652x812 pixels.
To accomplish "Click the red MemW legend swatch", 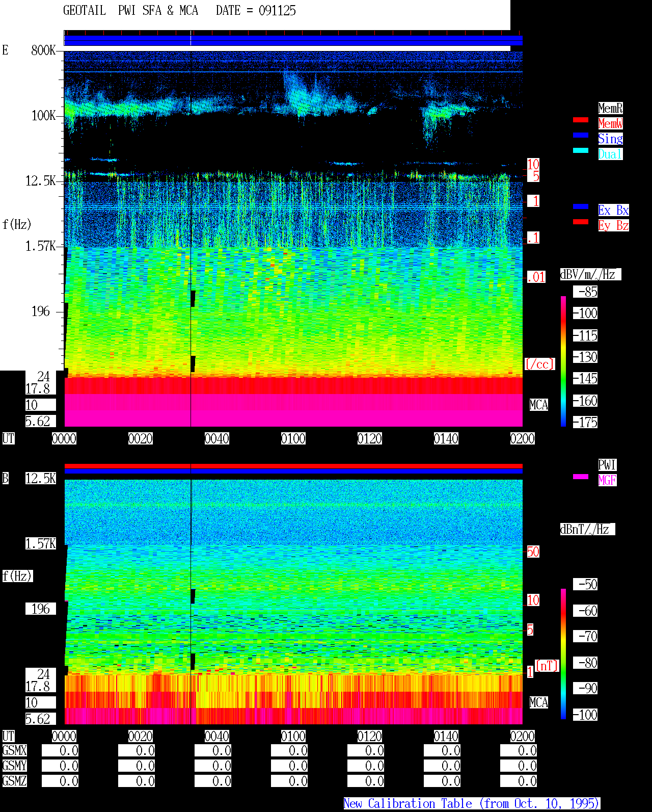I will coord(581,120).
